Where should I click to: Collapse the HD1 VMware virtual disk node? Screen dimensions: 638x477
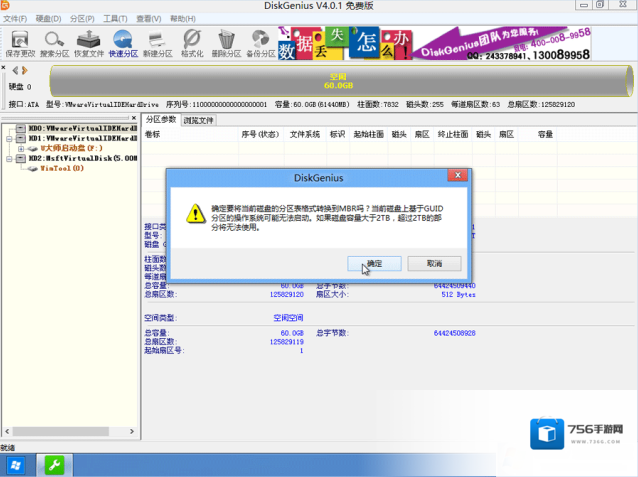point(8,138)
